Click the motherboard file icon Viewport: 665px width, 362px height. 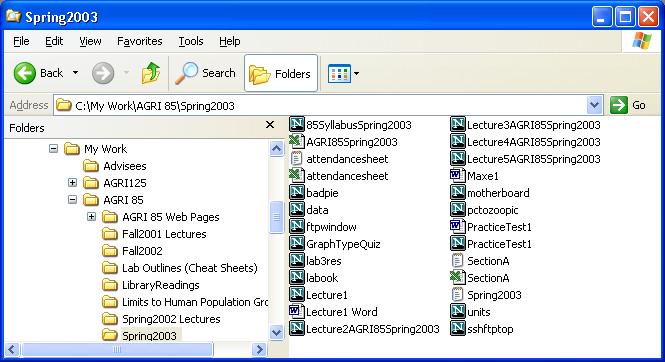pos(458,192)
